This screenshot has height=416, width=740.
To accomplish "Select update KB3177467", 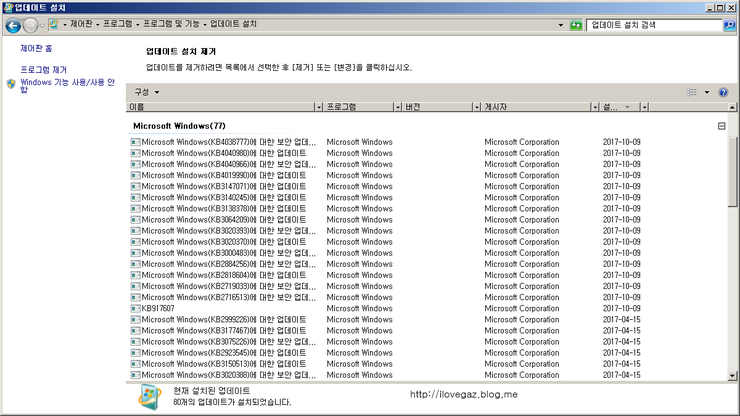I will coord(386,331).
